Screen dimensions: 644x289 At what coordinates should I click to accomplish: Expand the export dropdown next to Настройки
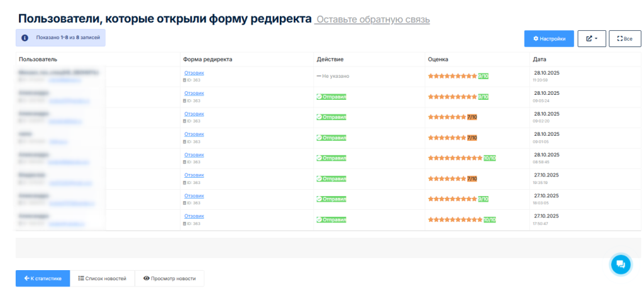pyautogui.click(x=591, y=39)
